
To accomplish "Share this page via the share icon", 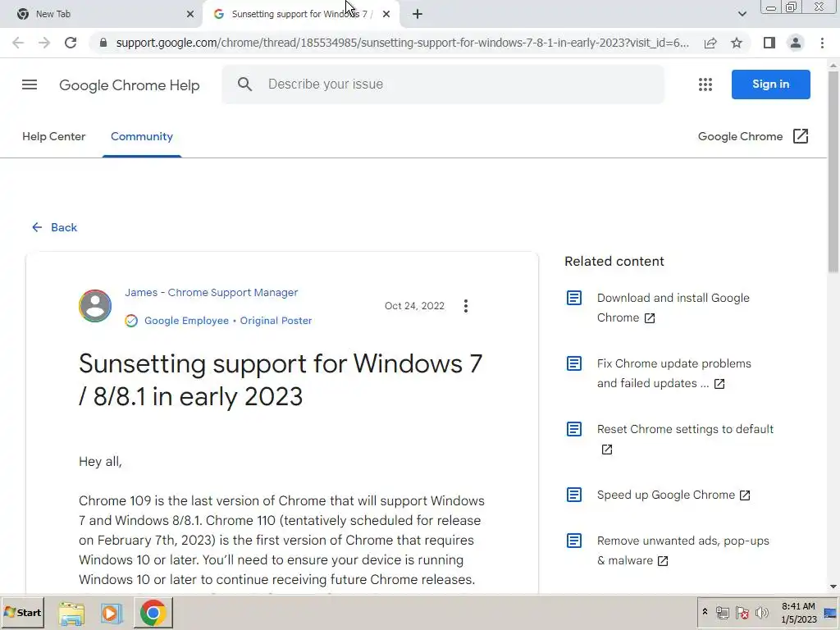I will point(710,43).
